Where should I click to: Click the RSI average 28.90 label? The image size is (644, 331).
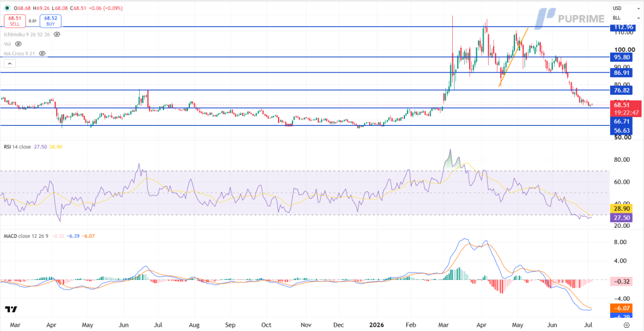coord(622,208)
